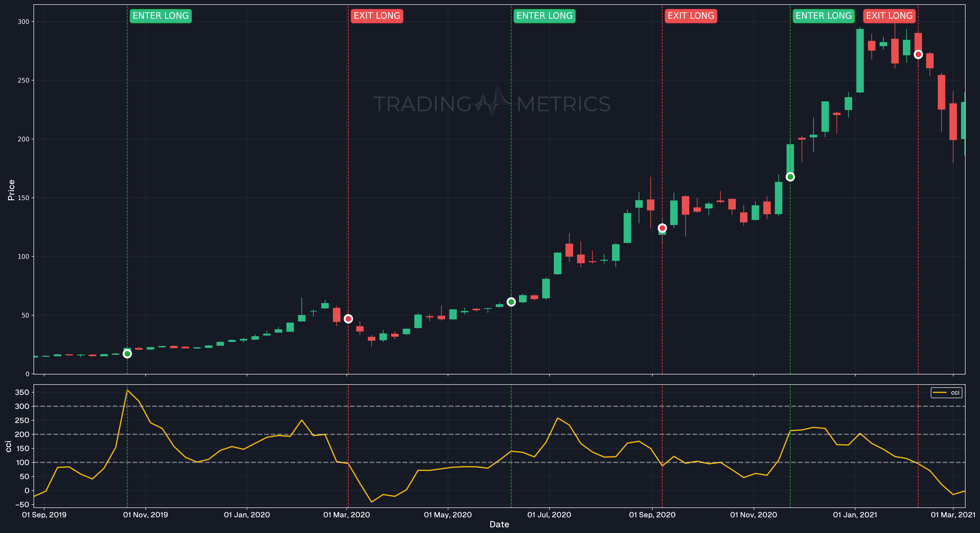Click the price axis value 300
The image size is (980, 533).
[24, 22]
